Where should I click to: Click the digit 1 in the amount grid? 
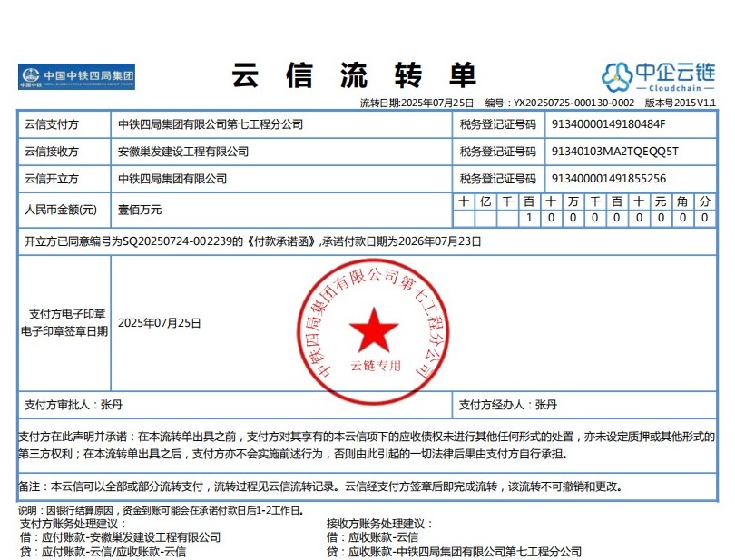point(528,219)
